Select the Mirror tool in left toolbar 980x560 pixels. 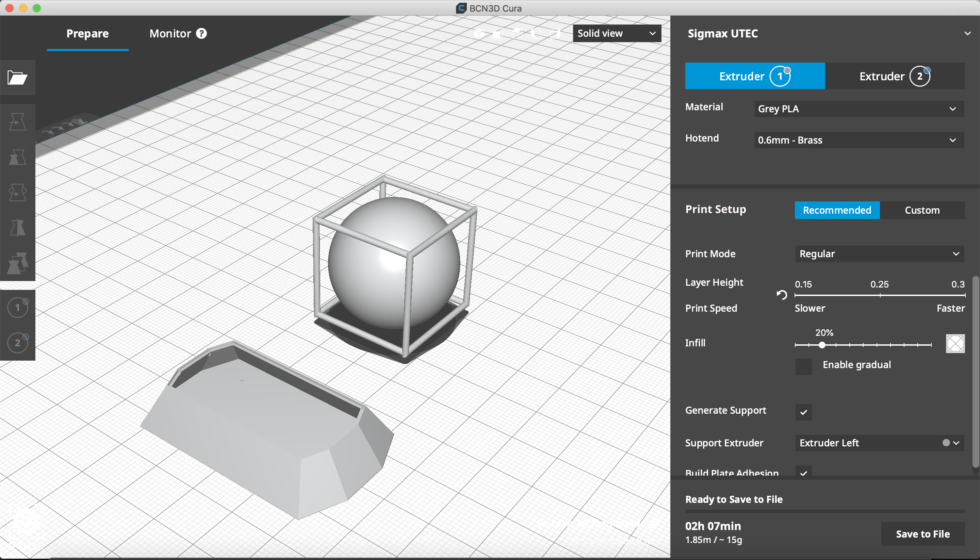17,227
